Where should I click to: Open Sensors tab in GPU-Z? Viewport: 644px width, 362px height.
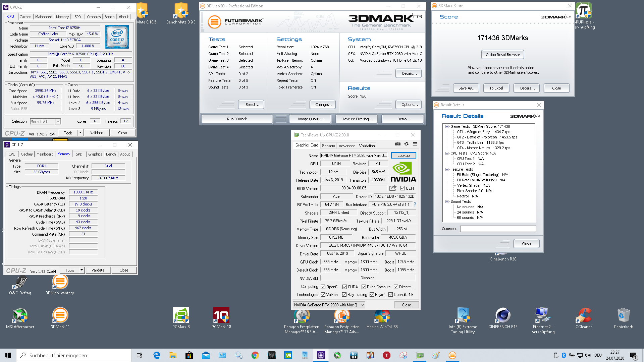coord(328,145)
